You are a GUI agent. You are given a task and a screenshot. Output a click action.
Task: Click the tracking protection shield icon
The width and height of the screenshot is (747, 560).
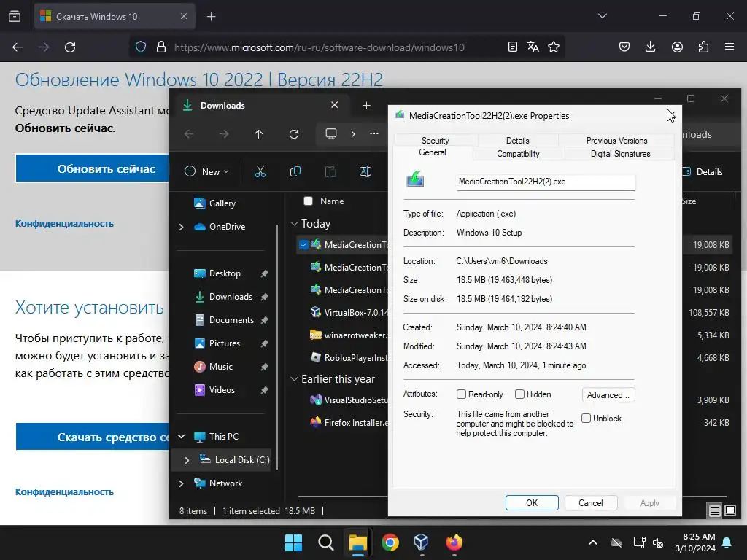tap(141, 47)
